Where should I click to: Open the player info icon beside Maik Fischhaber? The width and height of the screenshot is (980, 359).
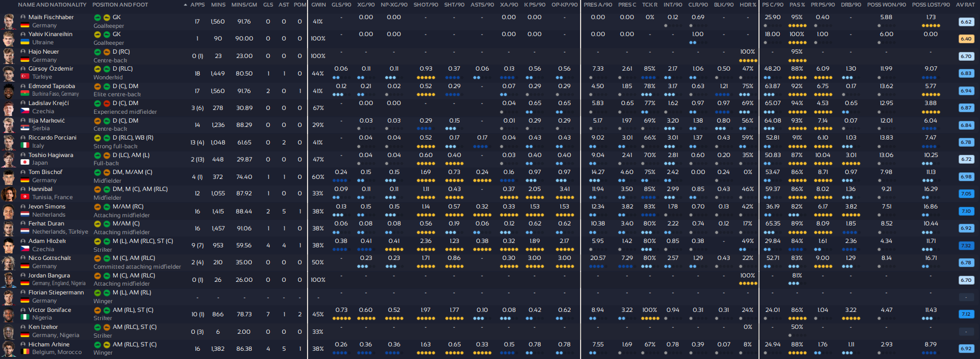tap(23, 18)
